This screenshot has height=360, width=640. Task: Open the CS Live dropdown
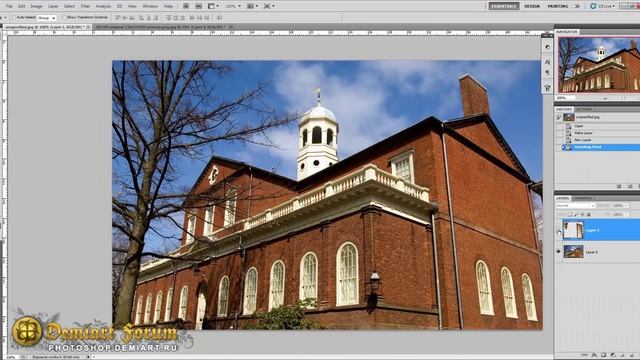click(x=602, y=6)
